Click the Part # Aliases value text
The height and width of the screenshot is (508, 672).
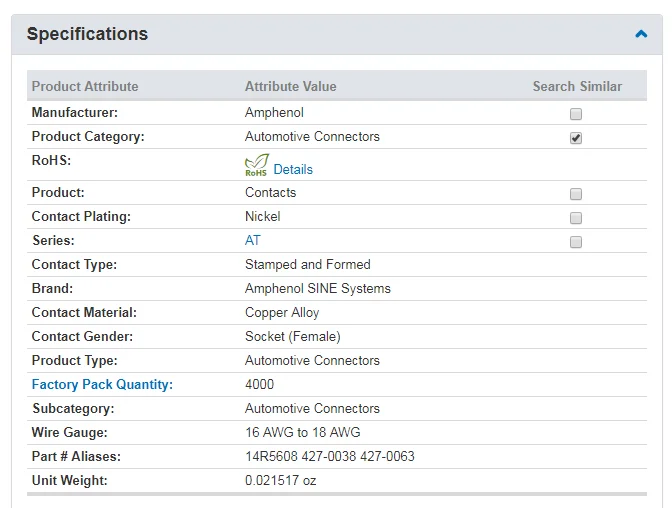pos(330,457)
